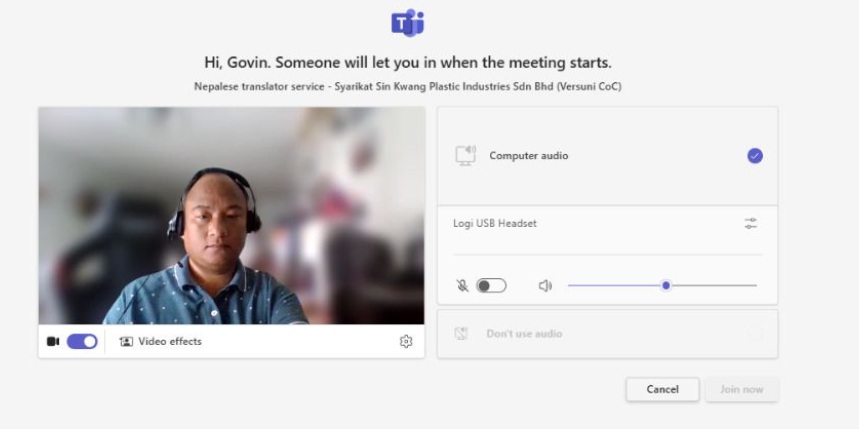The height and width of the screenshot is (430, 859).
Task: Enable the microphone toggle switch
Action: tap(491, 285)
